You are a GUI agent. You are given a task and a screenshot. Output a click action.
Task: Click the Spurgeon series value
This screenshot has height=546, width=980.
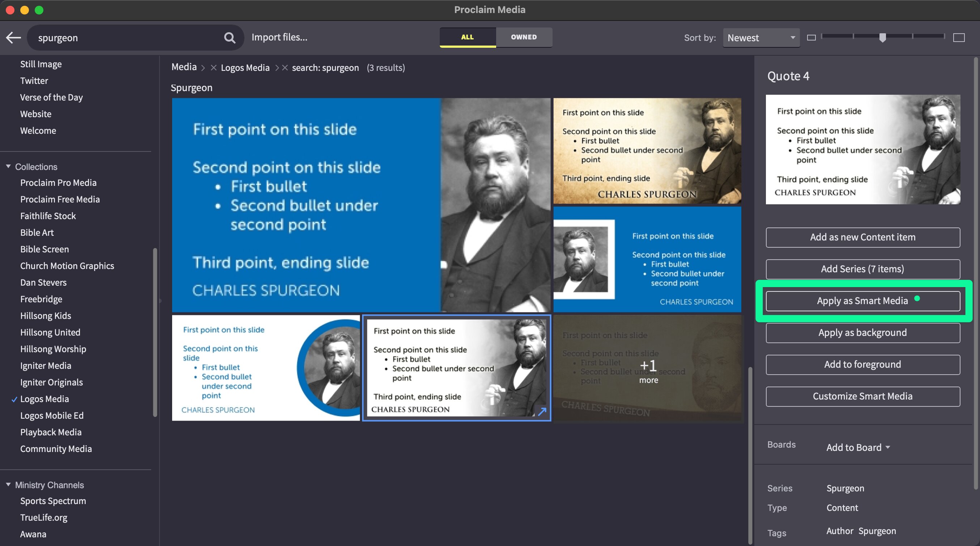[x=845, y=488]
